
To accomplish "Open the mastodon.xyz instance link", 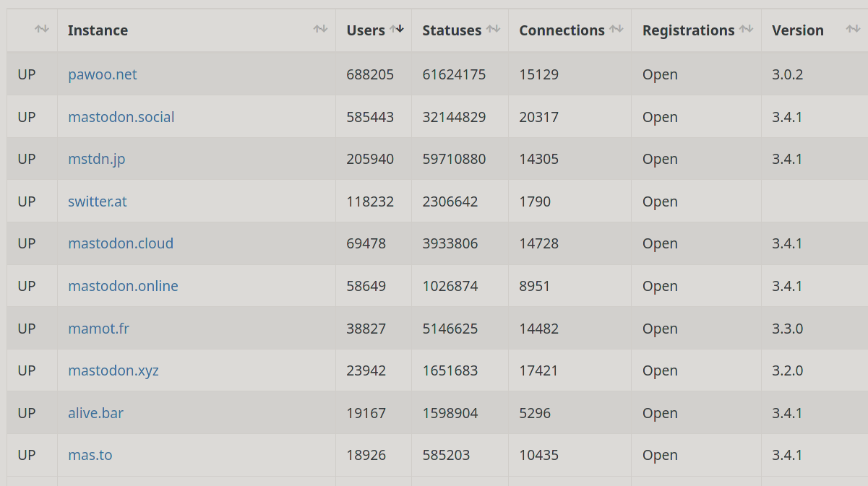I will (x=113, y=370).
